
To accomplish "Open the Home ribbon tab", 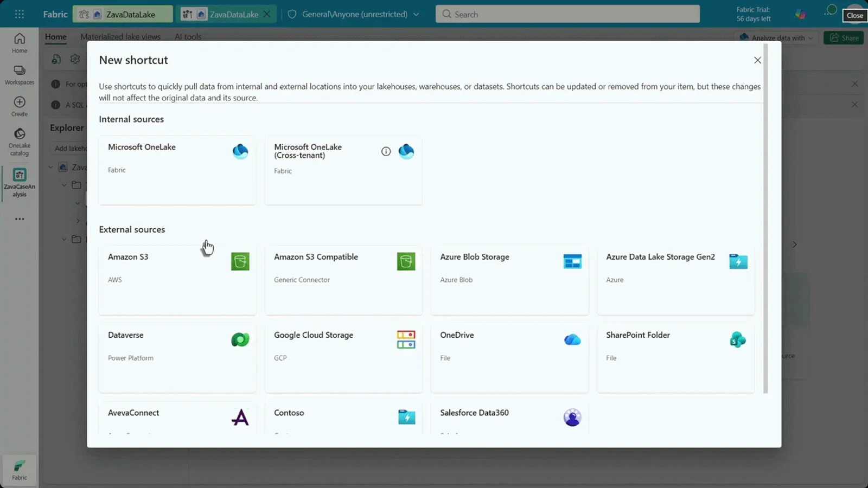I will (x=56, y=37).
